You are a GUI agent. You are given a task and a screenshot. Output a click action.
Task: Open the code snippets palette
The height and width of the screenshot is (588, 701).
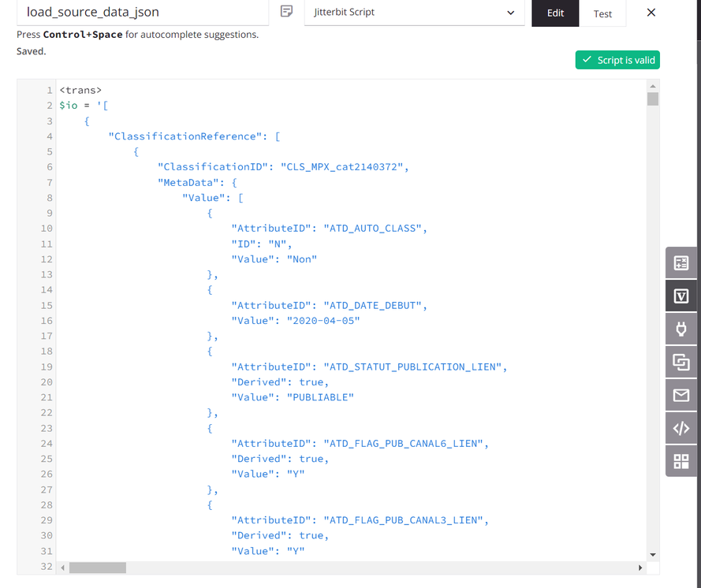(x=680, y=428)
